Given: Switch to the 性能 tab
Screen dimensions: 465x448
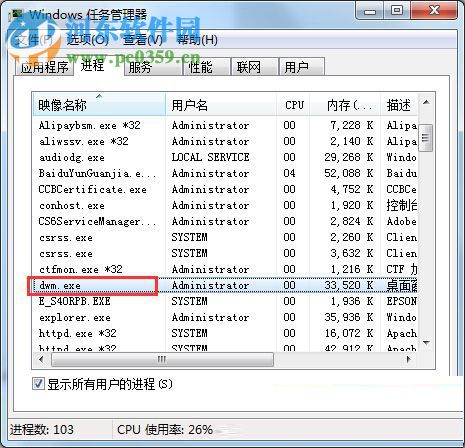Looking at the screenshot, I should 207,67.
